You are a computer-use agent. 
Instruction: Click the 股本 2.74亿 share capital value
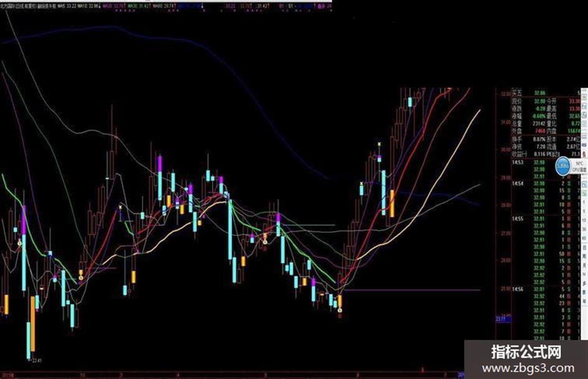click(x=573, y=139)
